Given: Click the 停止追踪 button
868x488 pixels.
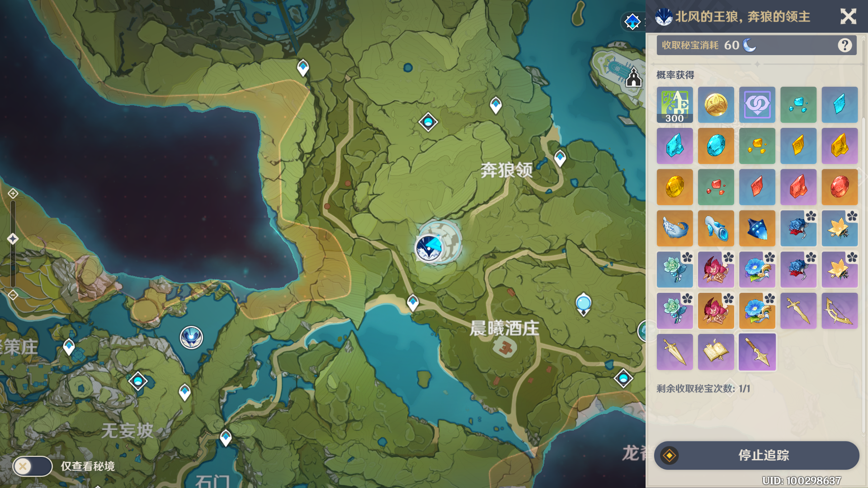Looking at the screenshot, I should [x=756, y=455].
